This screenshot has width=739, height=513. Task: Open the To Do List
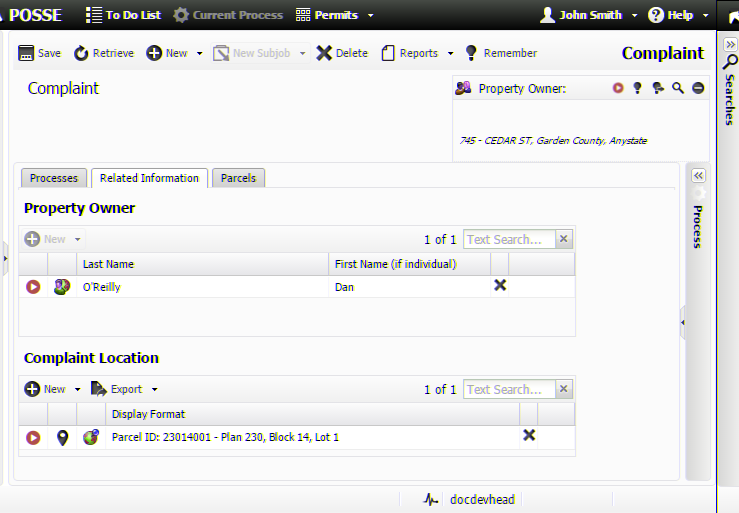pyautogui.click(x=123, y=15)
